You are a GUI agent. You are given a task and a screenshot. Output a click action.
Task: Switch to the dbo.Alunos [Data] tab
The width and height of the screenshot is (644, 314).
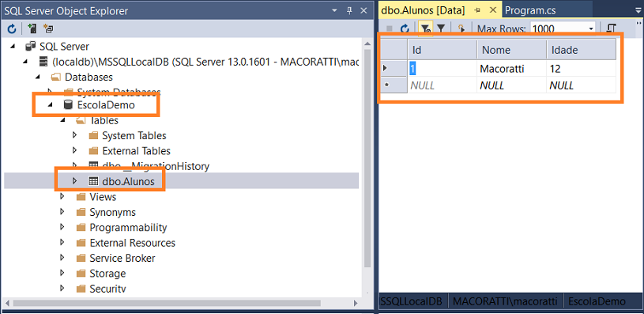423,10
